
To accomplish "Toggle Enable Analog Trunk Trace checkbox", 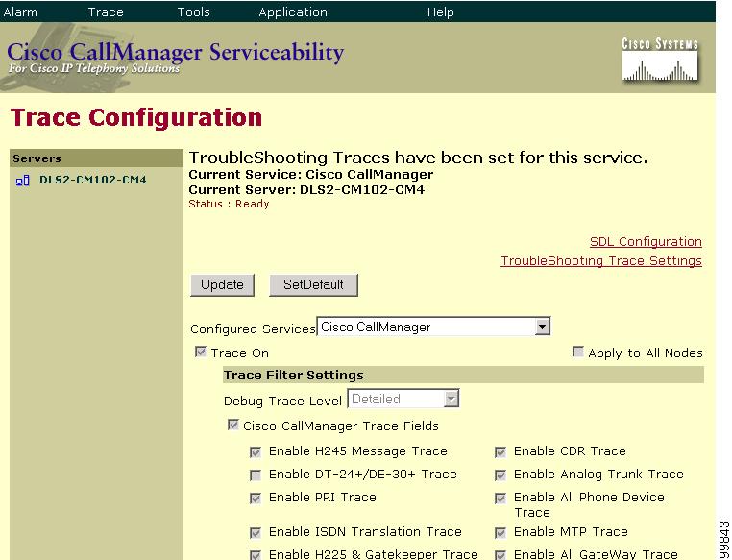I will click(500, 475).
